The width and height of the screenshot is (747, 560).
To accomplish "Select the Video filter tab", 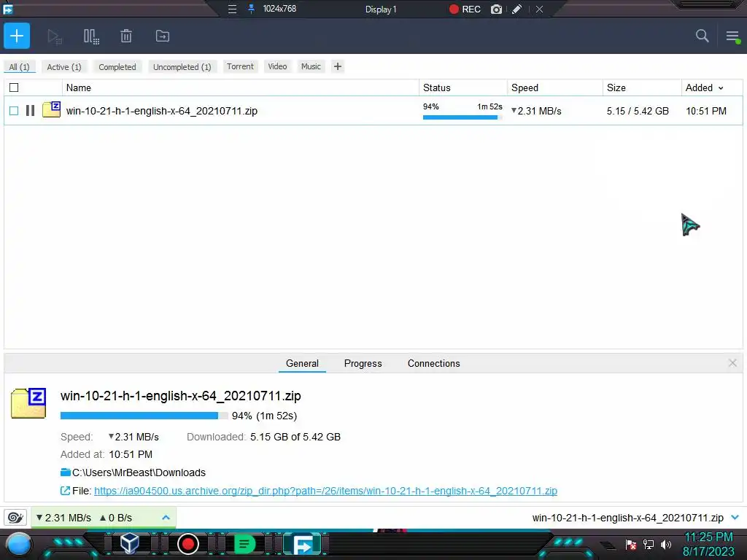I will point(277,66).
